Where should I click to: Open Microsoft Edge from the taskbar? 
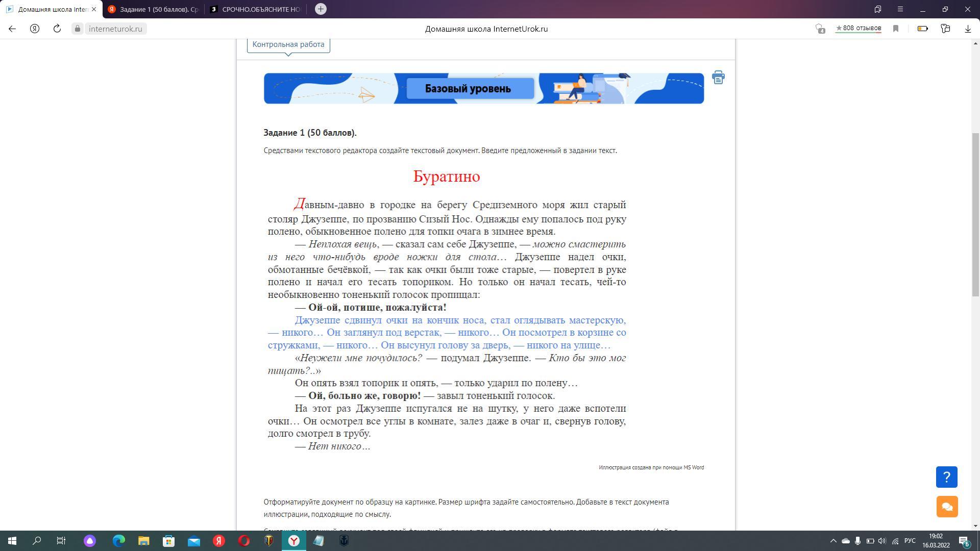(118, 541)
